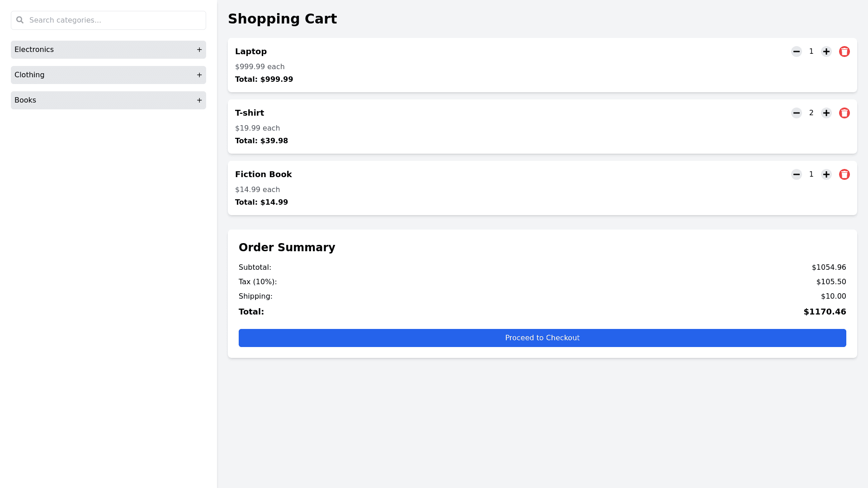
Task: Decrease Fiction Book quantity with minus icon
Action: 796,174
